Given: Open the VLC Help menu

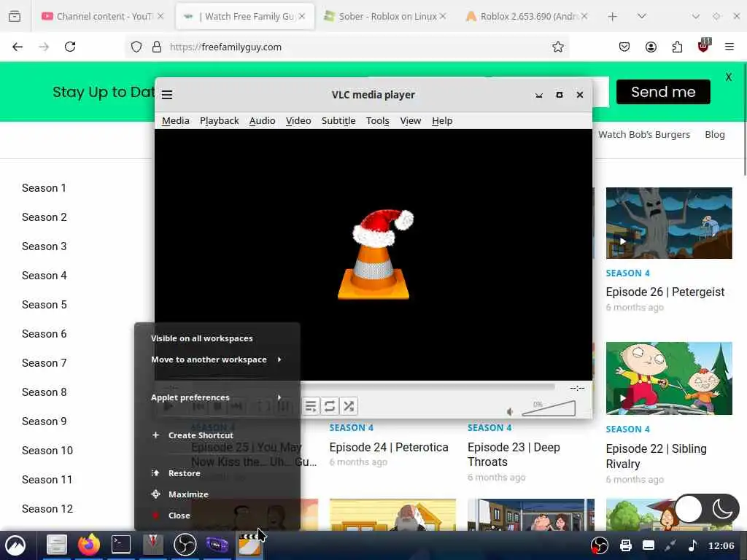Looking at the screenshot, I should pyautogui.click(x=442, y=121).
